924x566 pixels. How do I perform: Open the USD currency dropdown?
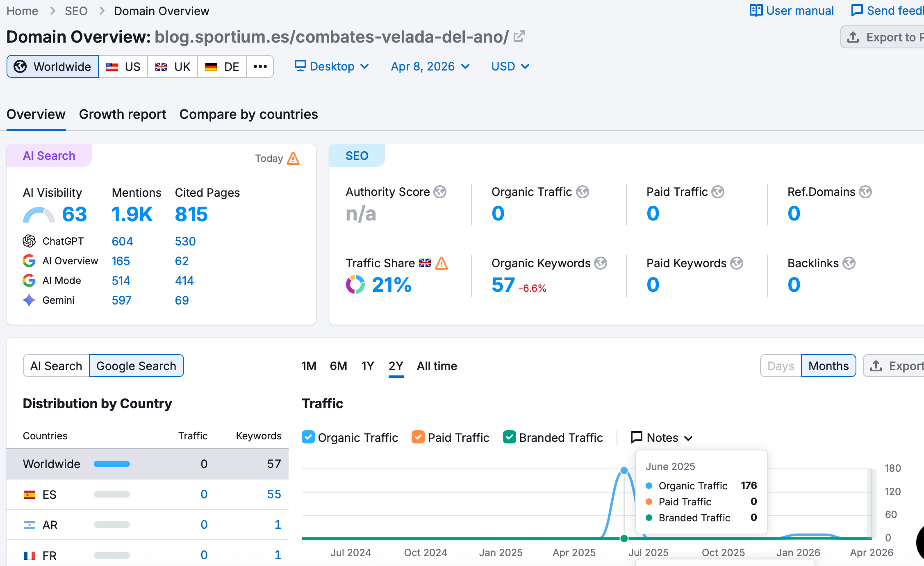pyautogui.click(x=510, y=66)
